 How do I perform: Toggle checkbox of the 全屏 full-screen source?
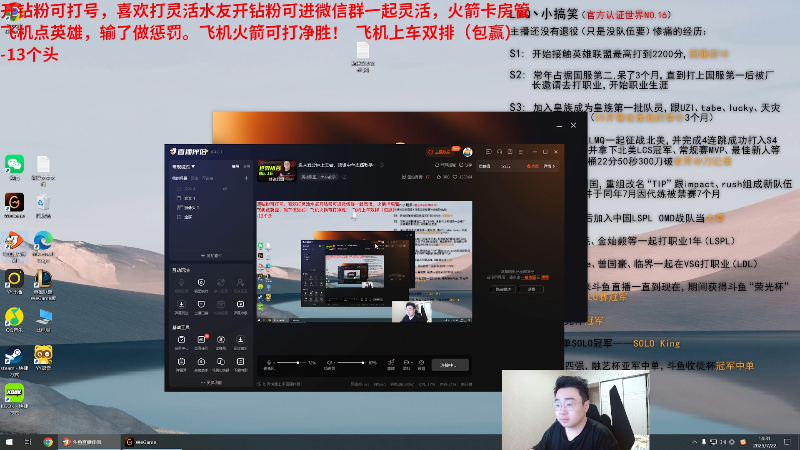click(x=179, y=217)
